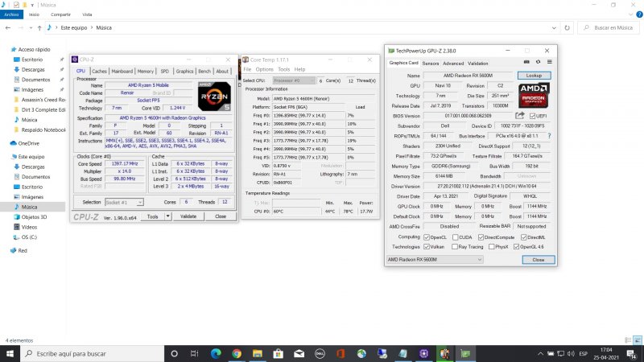Image resolution: width=644 pixels, height=362 pixels.
Task: Click GPU-Z green taskbar icon
Action: 465,353
